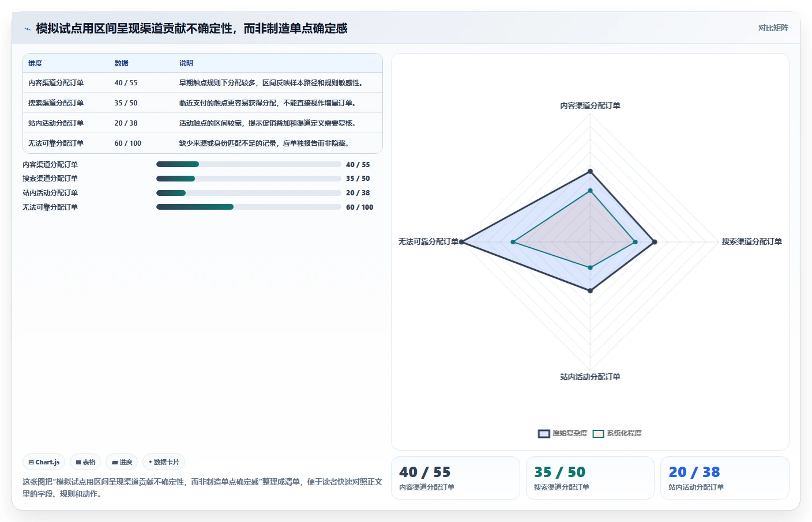Click progress value 20 / 38 label
Viewport: 812px width, 522px height.
[x=358, y=193]
